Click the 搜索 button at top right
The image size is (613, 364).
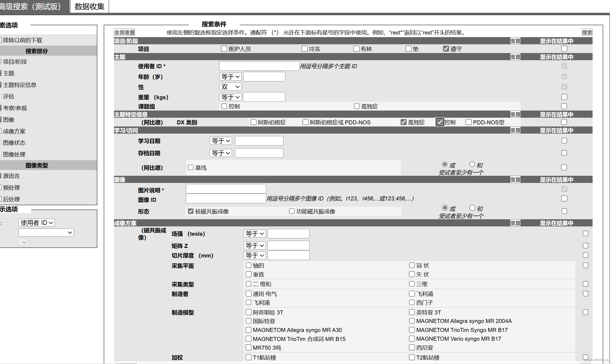point(587,32)
